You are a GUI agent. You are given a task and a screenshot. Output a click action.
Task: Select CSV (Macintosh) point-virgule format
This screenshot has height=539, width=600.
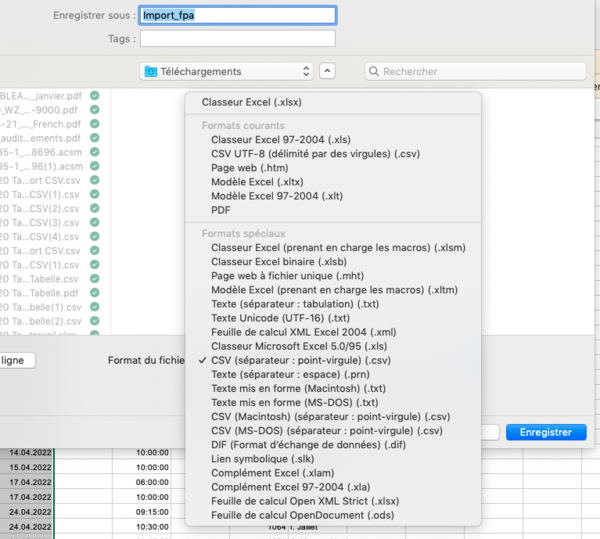[333, 417]
